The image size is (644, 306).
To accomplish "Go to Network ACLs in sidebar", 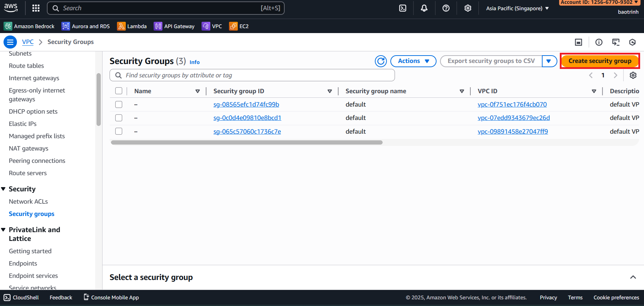I will coord(28,202).
